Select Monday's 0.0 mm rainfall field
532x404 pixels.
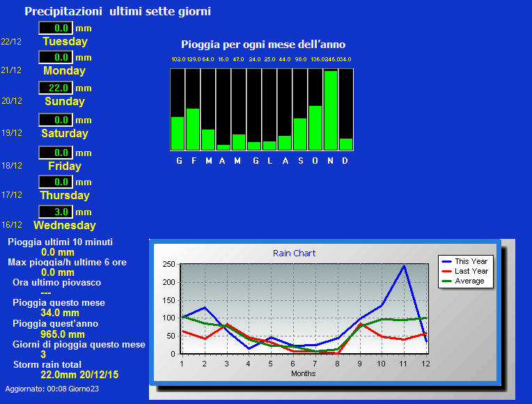point(56,57)
